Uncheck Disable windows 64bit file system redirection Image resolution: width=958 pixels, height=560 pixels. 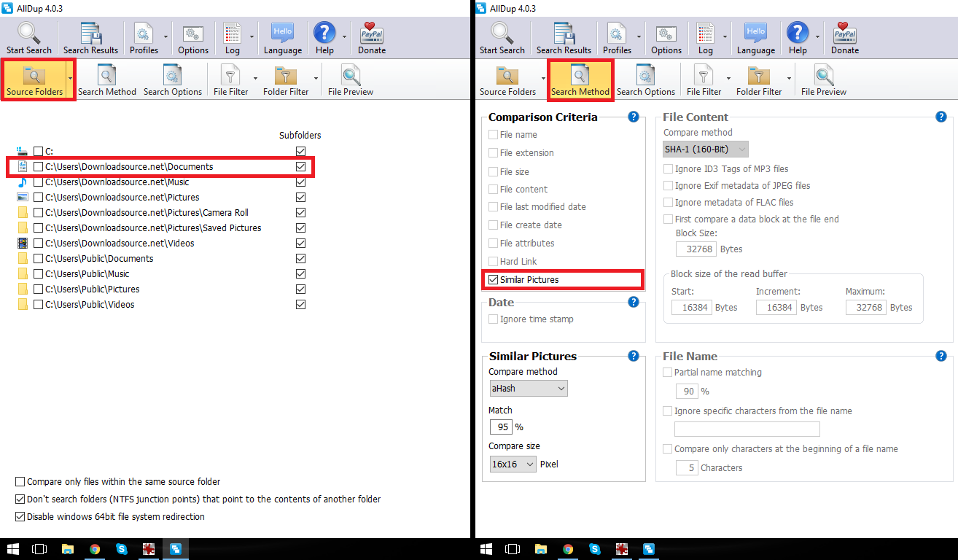[20, 517]
